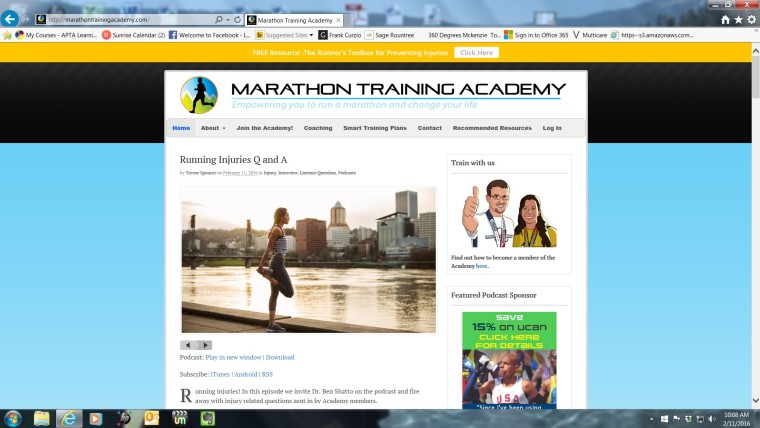Screen dimensions: 760x428
Task: Click next slide arrow under image
Action: (x=205, y=345)
